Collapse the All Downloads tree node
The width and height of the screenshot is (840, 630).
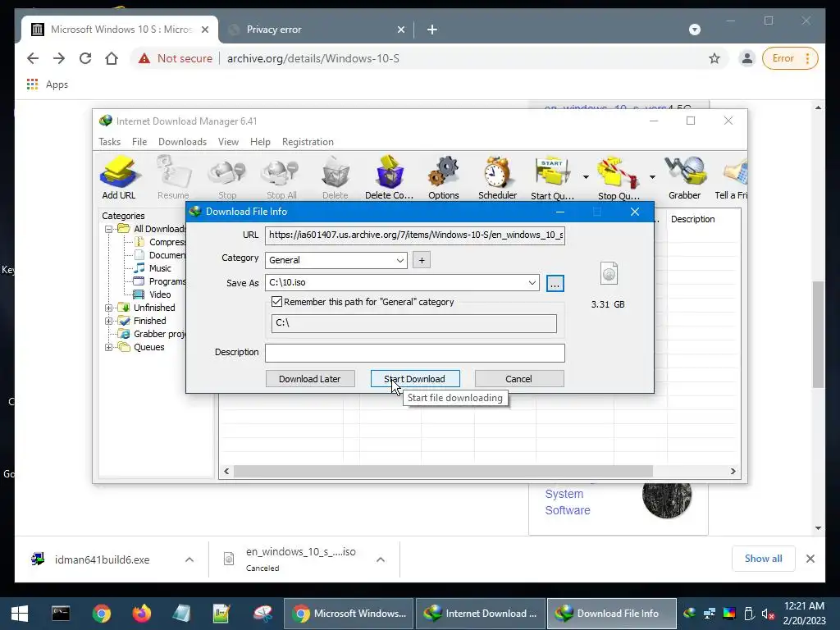click(109, 230)
